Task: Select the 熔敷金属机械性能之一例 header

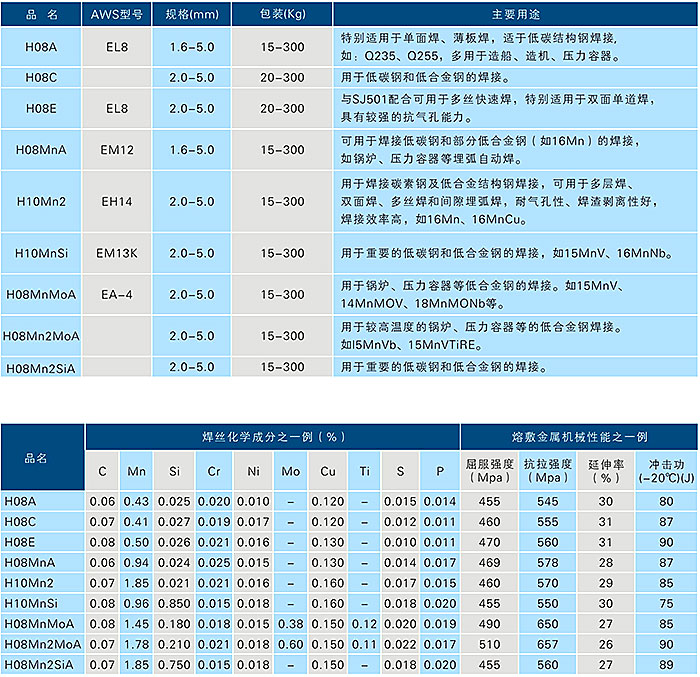Action: click(579, 437)
